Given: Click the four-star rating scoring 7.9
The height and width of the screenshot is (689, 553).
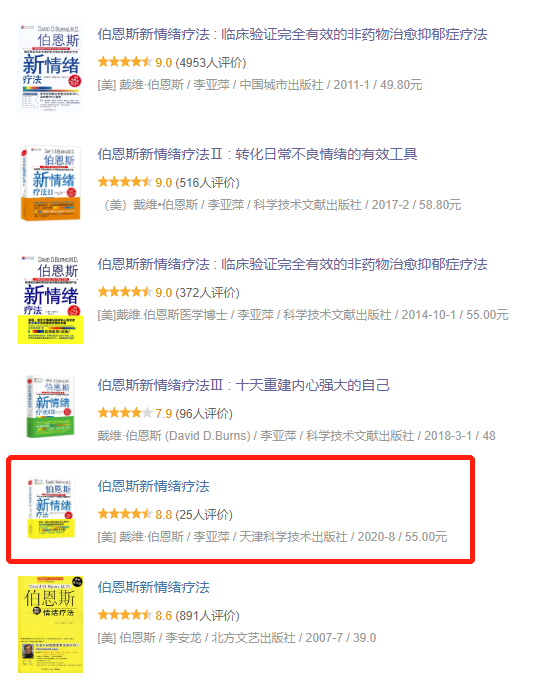Looking at the screenshot, I should [x=125, y=413].
